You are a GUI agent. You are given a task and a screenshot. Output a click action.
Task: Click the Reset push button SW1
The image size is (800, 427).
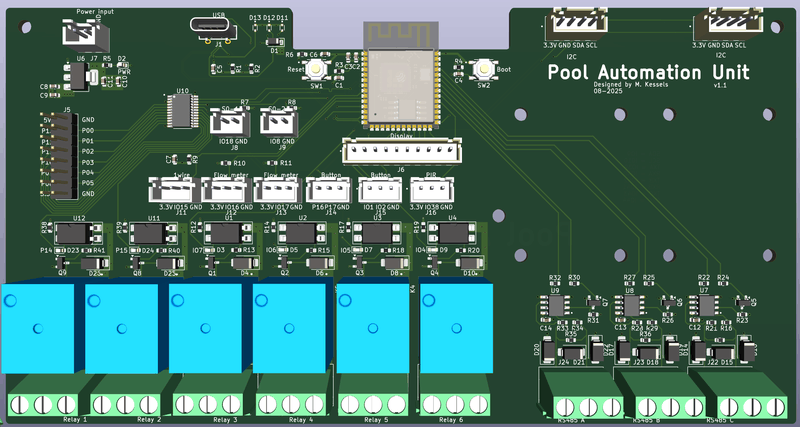(x=316, y=69)
